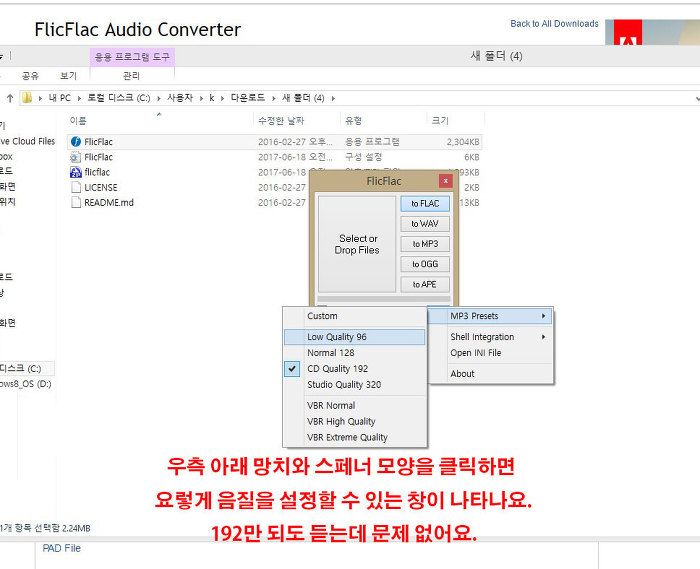The image size is (700, 569).
Task: Expand the MP3 Presets submenu
Action: 491,316
